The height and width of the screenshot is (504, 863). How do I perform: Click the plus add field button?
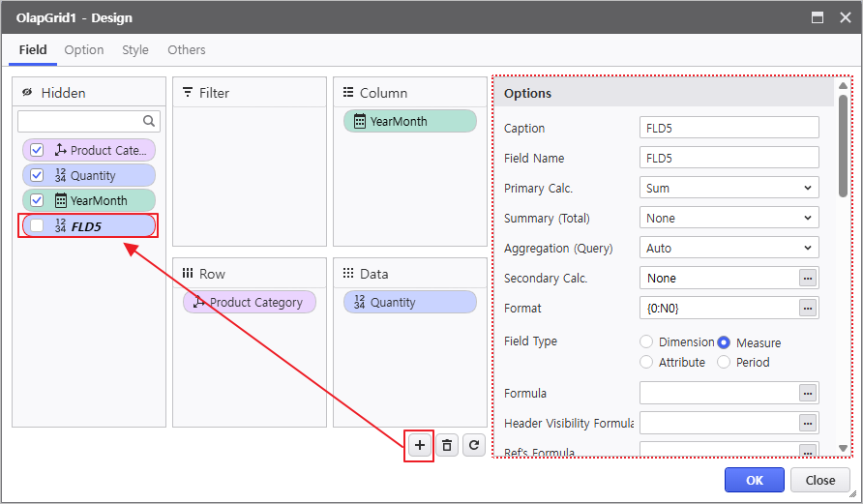pyautogui.click(x=419, y=445)
